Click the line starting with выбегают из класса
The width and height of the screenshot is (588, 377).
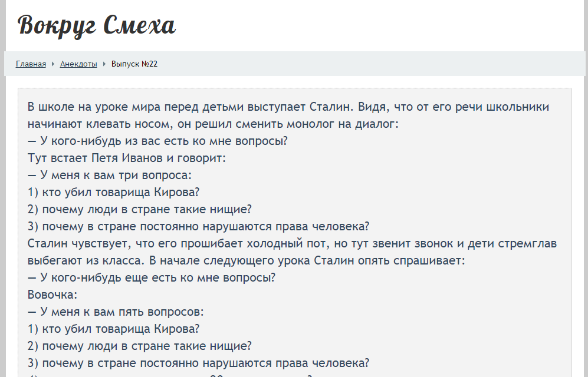(x=246, y=261)
